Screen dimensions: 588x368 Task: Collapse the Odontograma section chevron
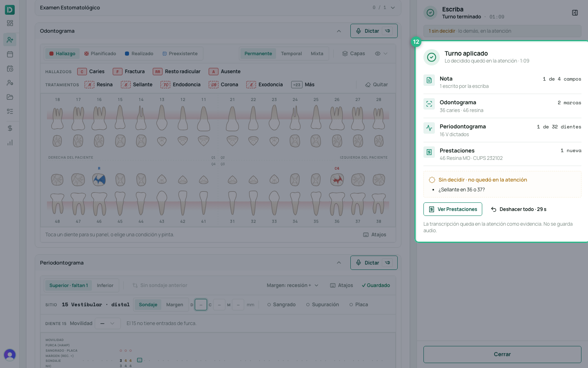click(x=339, y=31)
